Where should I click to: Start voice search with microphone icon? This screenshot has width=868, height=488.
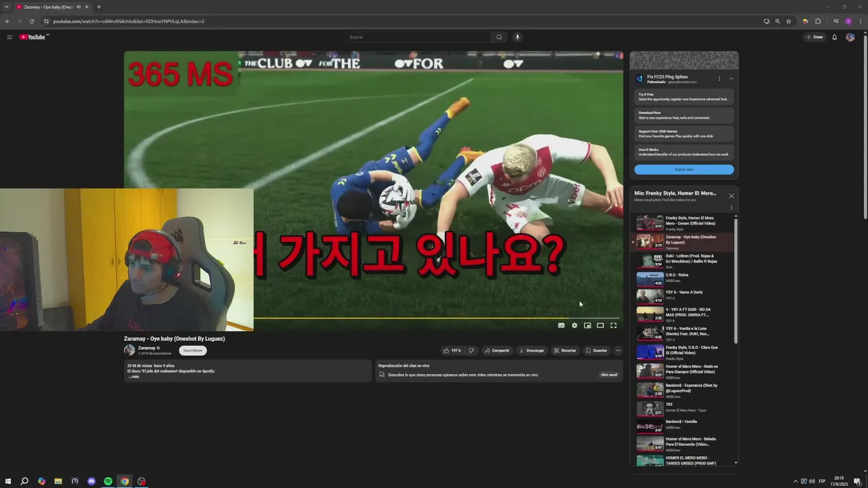pos(517,37)
